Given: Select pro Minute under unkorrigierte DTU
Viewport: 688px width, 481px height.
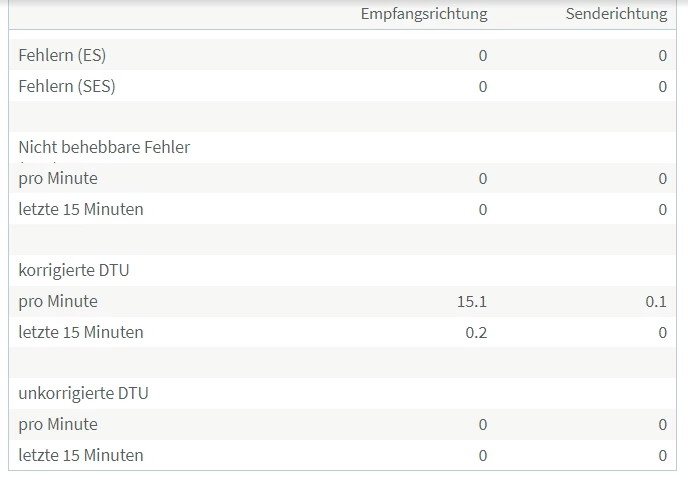Looking at the screenshot, I should point(58,425).
